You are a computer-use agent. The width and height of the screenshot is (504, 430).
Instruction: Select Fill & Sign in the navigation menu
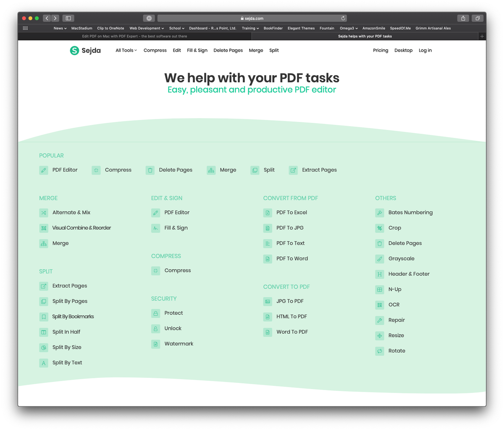point(197,50)
